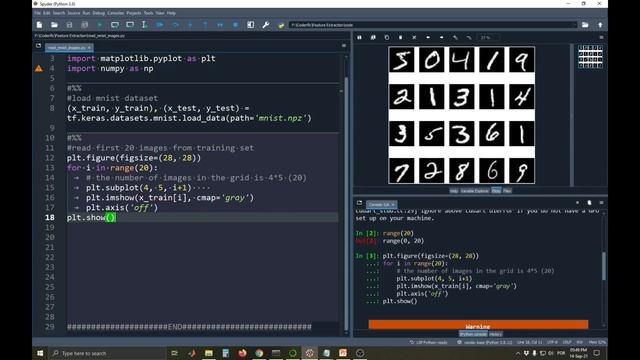The height and width of the screenshot is (360, 640).
Task: Maximize the current pane
Action: coord(251,25)
